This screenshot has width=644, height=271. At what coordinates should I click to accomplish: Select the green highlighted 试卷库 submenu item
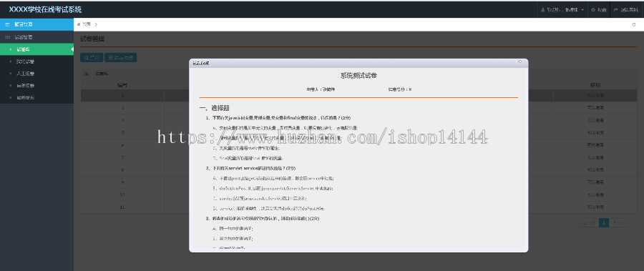(37, 49)
